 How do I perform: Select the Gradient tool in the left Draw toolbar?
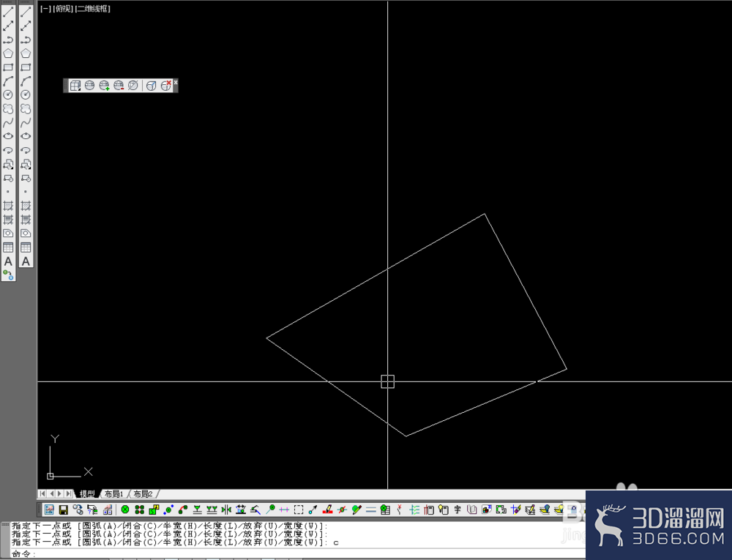(x=8, y=220)
